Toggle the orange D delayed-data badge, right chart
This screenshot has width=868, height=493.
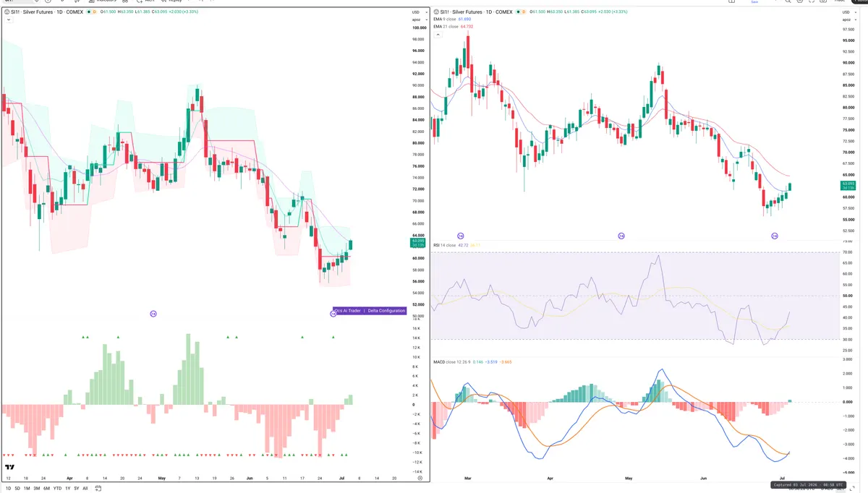point(524,12)
